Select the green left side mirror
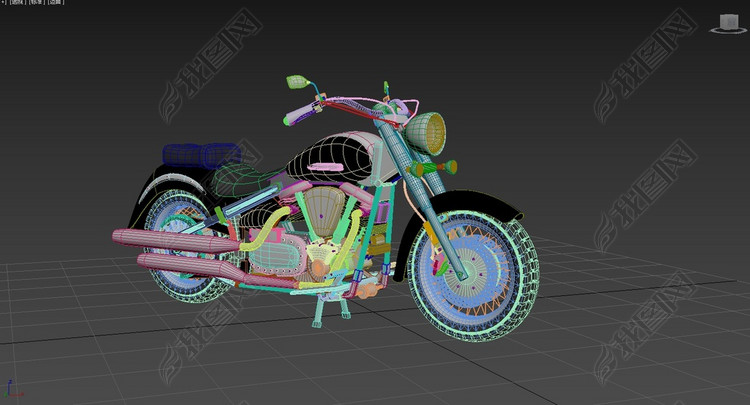Image resolution: width=750 pixels, height=405 pixels. (295, 80)
